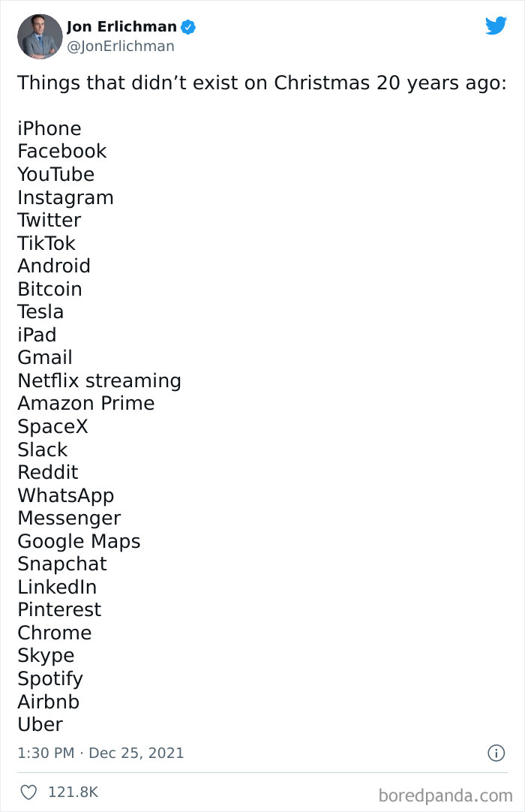Click the word Bitcoin
525x812 pixels.
click(x=49, y=289)
